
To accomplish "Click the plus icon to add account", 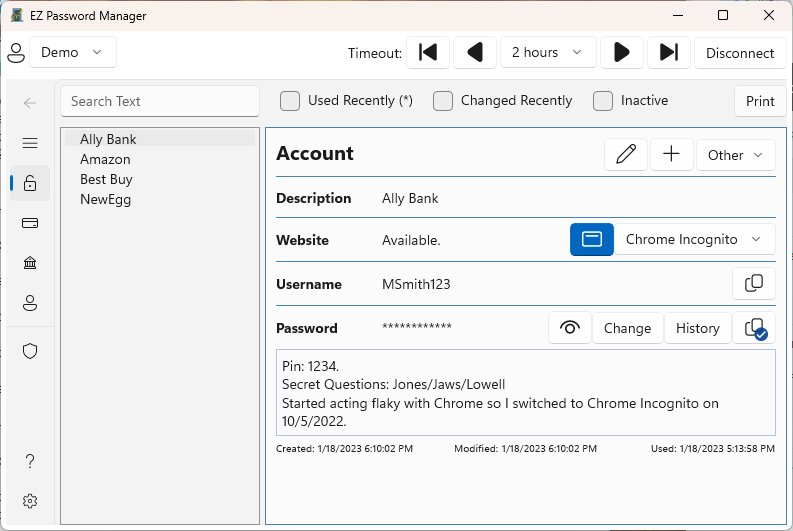I will tap(672, 155).
